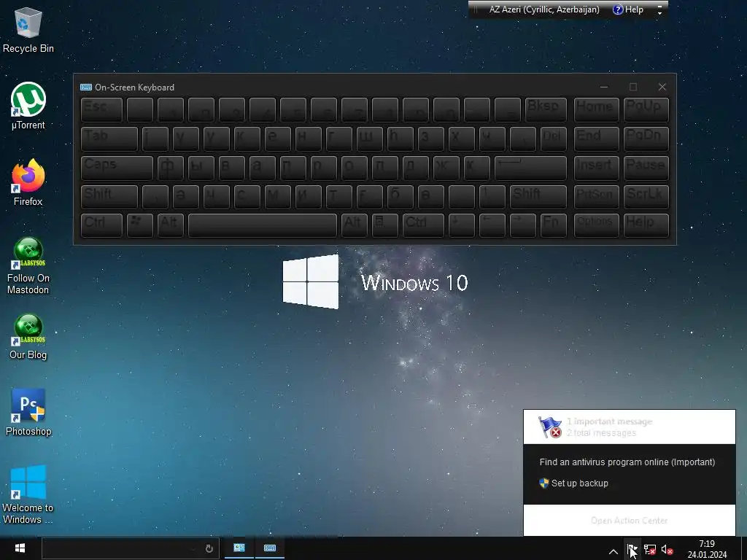Click the PrtScn key on keyboard
The height and width of the screenshot is (560, 747).
tap(597, 196)
